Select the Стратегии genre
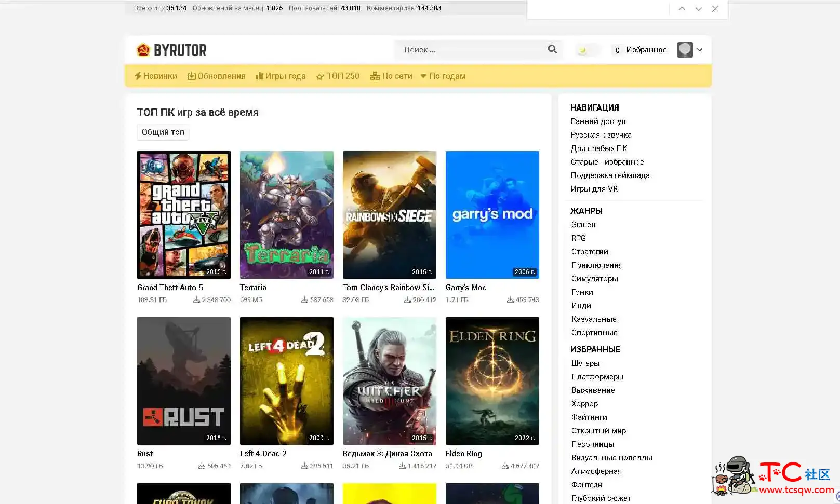 (590, 252)
